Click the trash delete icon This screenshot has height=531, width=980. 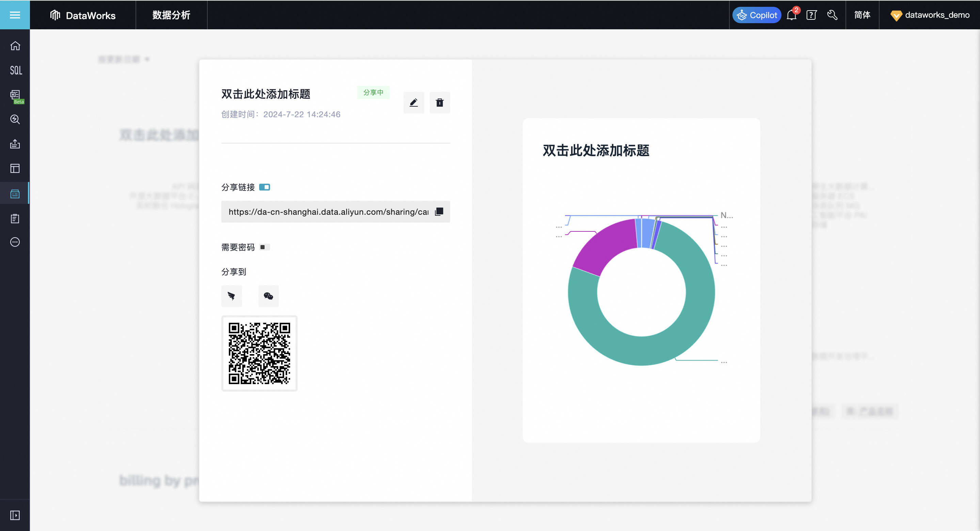439,102
